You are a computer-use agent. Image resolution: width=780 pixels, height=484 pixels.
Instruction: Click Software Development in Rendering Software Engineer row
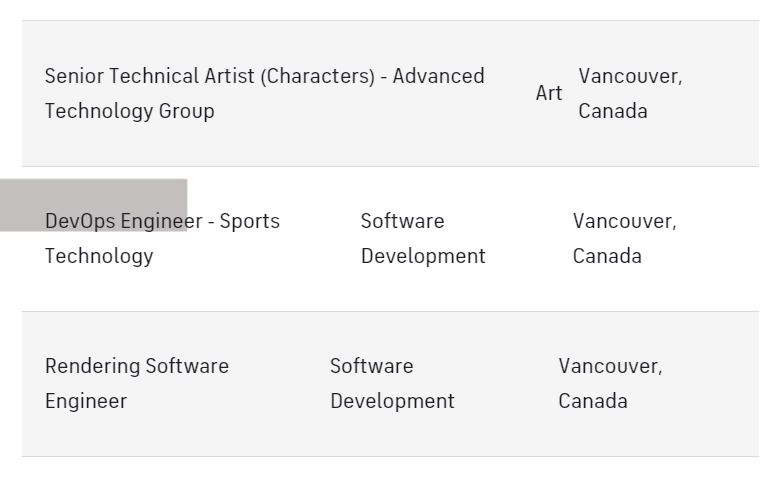(392, 383)
